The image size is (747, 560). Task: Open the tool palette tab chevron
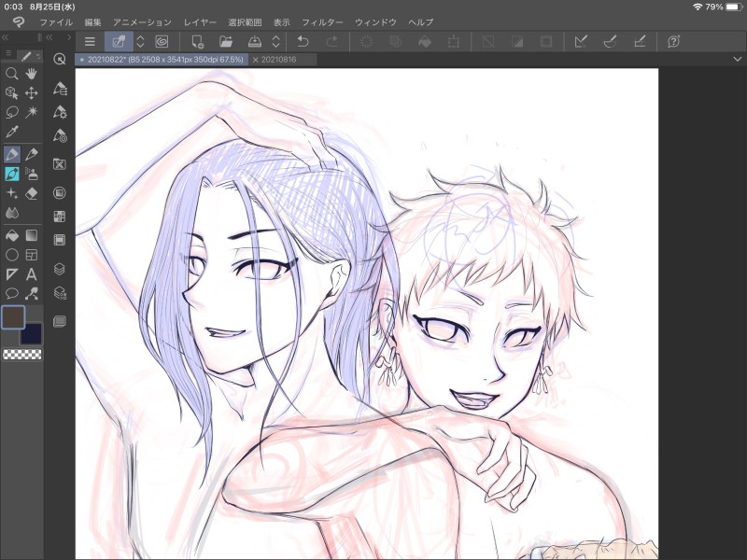(x=39, y=56)
